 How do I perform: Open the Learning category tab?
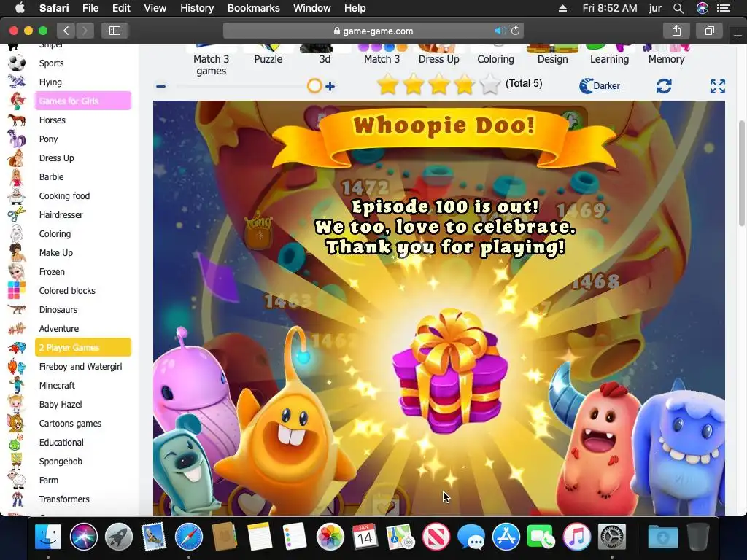click(609, 59)
